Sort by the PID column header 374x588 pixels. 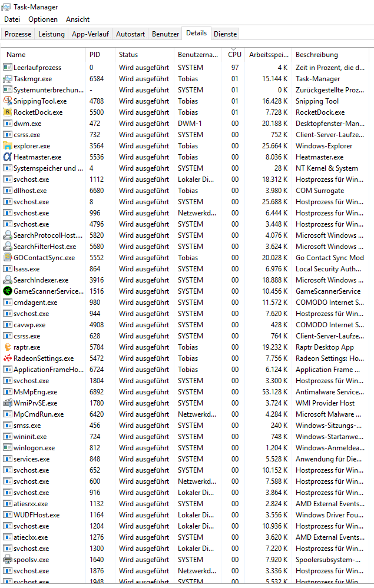click(x=100, y=55)
